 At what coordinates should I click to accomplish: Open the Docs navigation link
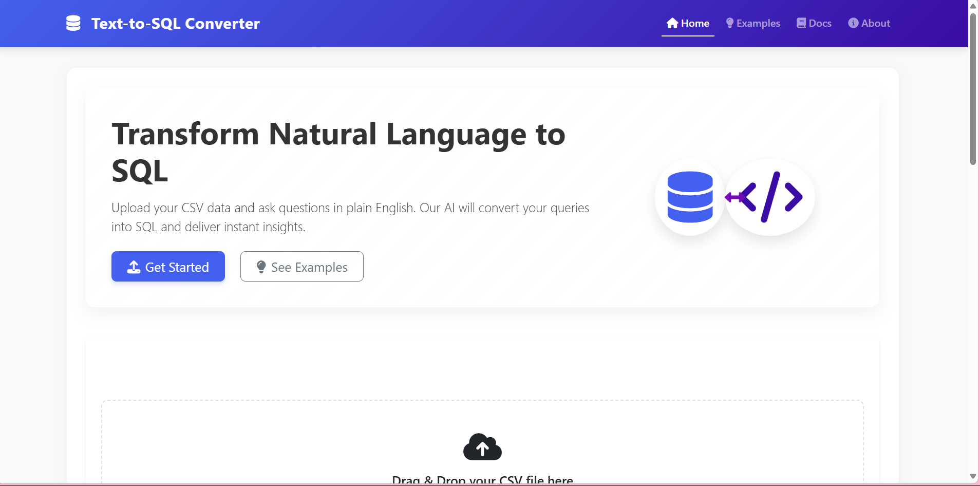pyautogui.click(x=814, y=23)
